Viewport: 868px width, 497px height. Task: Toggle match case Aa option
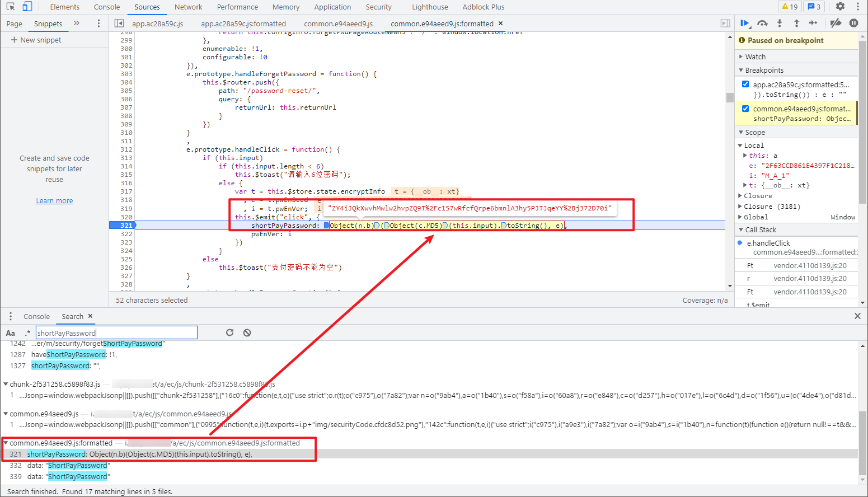[11, 333]
